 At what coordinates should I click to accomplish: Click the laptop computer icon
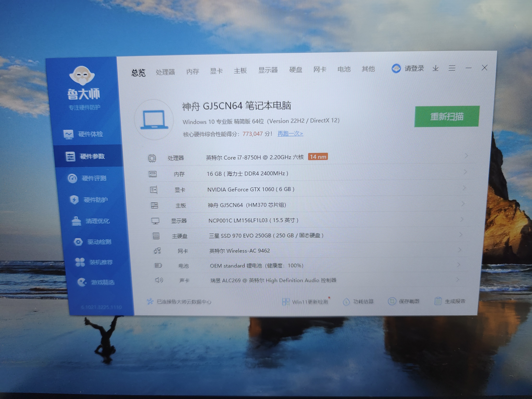coord(154,120)
